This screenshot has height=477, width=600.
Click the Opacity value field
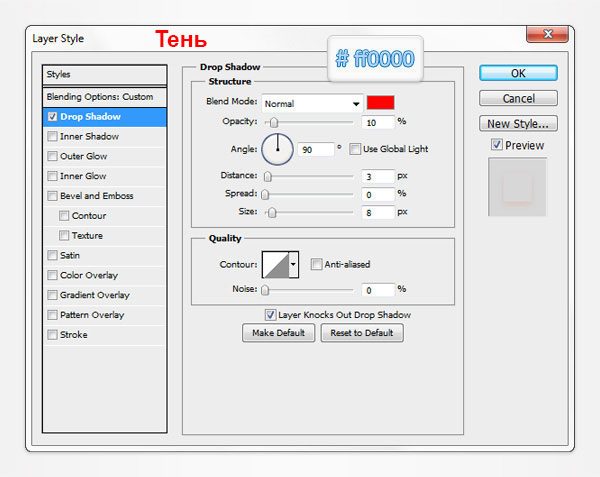tap(378, 123)
